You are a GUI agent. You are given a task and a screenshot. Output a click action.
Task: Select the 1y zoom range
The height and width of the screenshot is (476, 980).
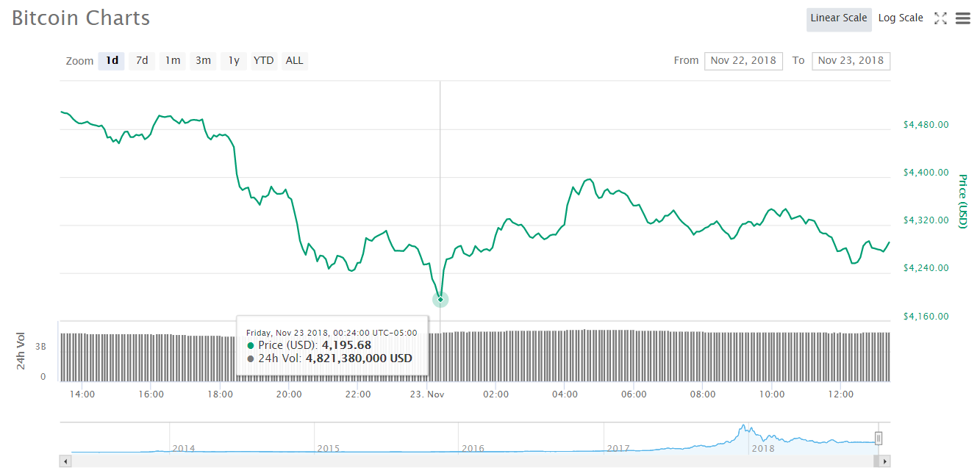tap(234, 60)
